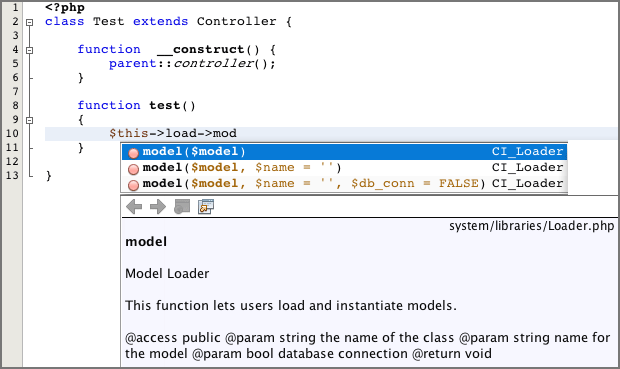The image size is (620, 369).
Task: Place cursor after 'mod' on line 10
Action: click(x=237, y=133)
